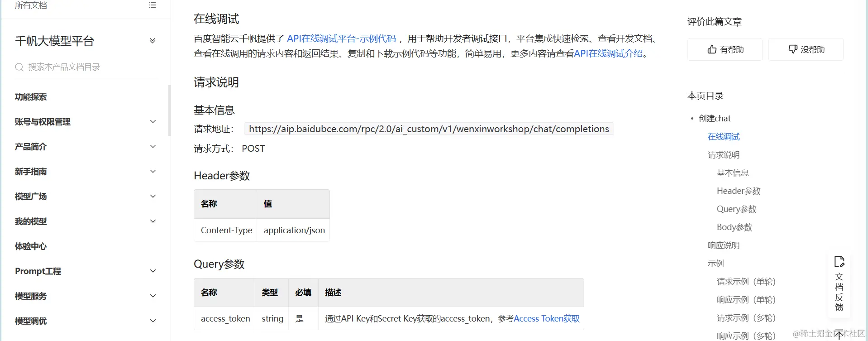Screen dimensions: 868x341
Task: Open the API在线调试平台-示例代码 link
Action: pyautogui.click(x=341, y=38)
